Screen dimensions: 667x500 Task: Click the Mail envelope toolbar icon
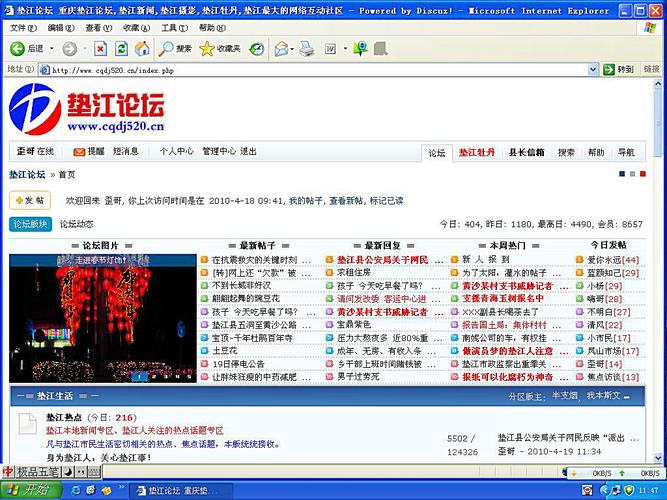(282, 48)
